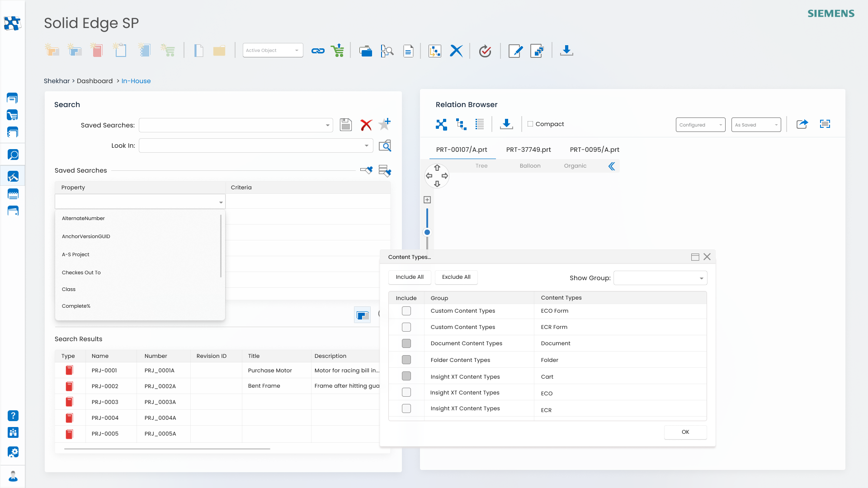The width and height of the screenshot is (868, 488).
Task: Select the Tree view tab
Action: click(x=481, y=166)
